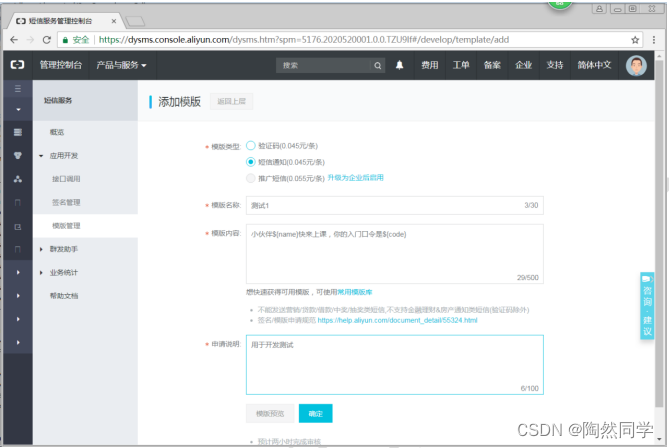
Task: Click the 返回上层 button
Action: tap(231, 102)
